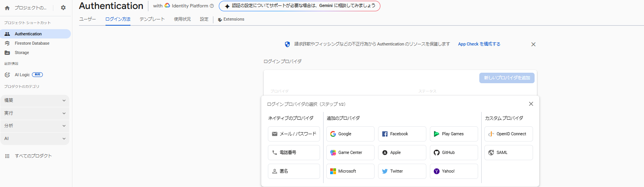Click the Firestore Database icon
This screenshot has height=187, width=644.
[x=7, y=43]
